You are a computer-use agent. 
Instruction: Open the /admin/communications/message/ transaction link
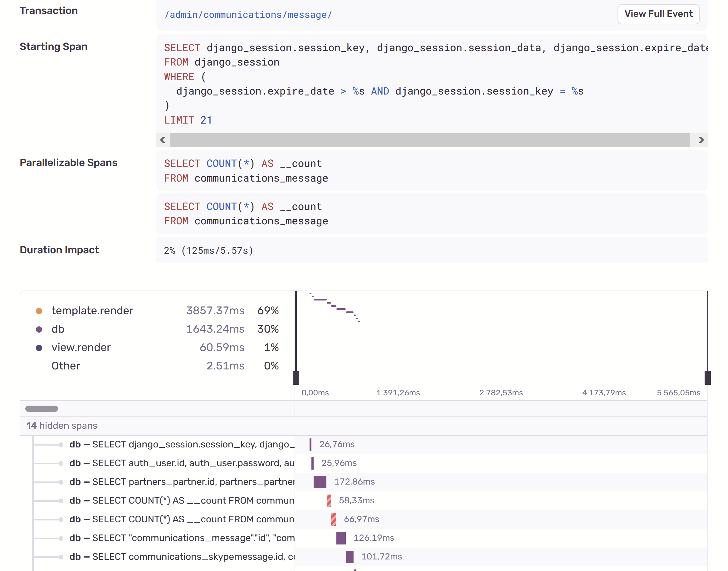tap(248, 15)
